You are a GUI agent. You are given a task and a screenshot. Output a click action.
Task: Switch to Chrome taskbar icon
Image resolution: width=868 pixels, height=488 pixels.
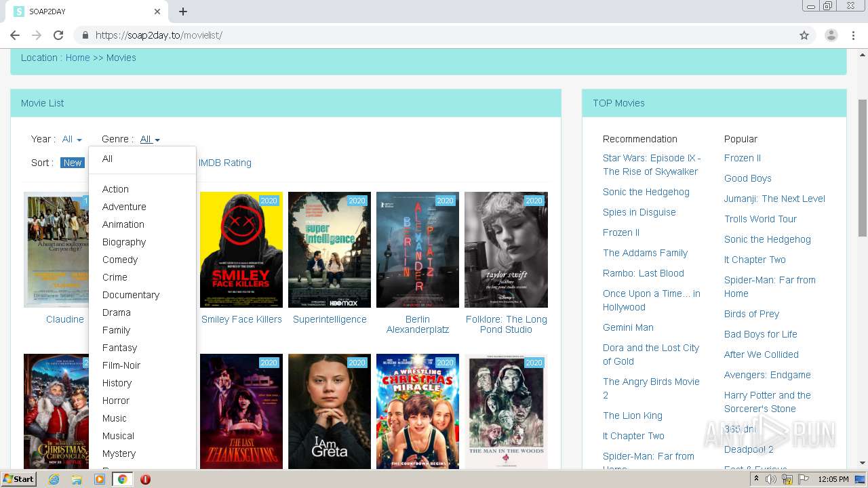[x=122, y=479]
